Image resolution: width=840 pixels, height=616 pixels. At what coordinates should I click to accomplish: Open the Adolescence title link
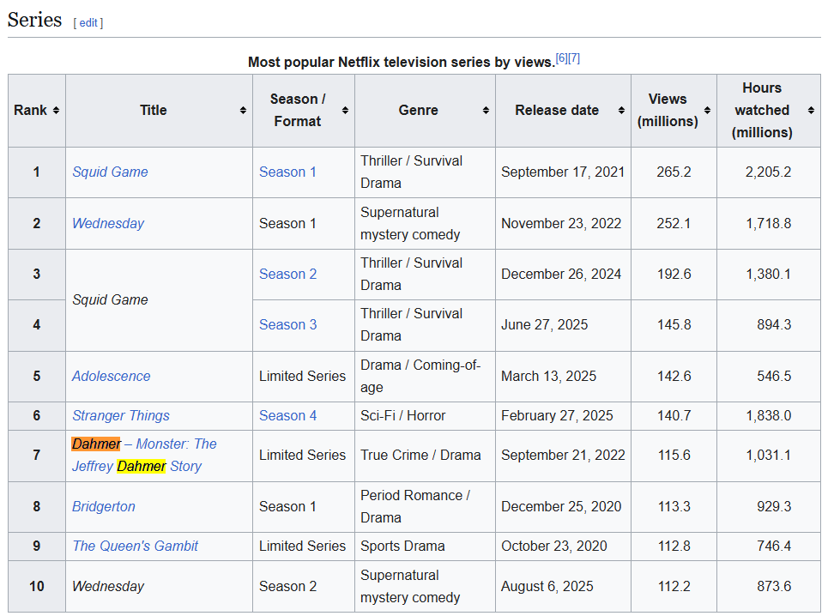coord(112,376)
